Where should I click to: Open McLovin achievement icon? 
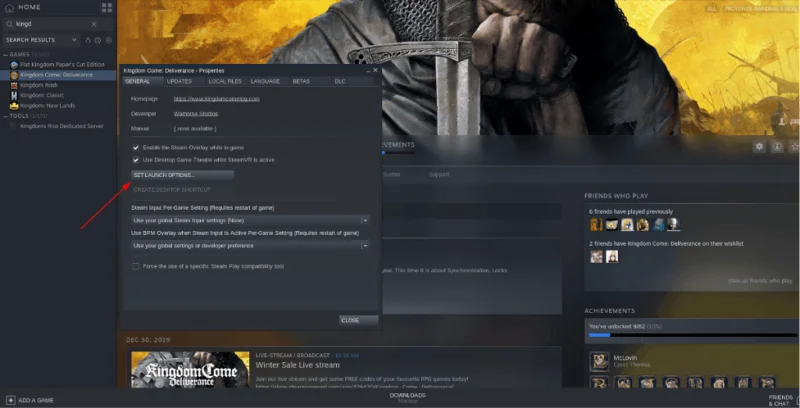(x=599, y=361)
